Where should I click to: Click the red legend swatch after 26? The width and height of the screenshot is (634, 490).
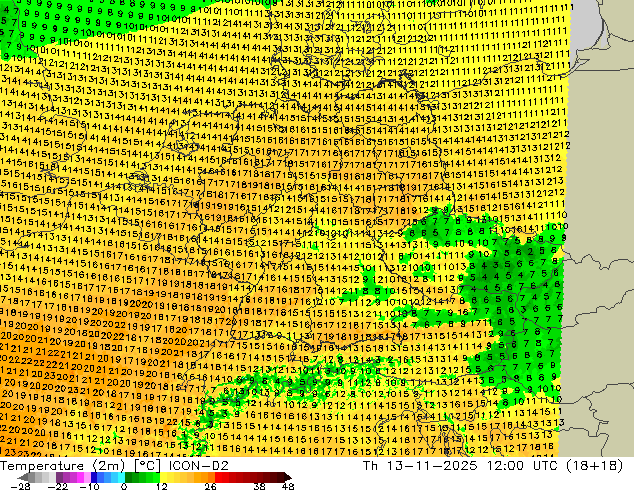[x=218, y=477]
